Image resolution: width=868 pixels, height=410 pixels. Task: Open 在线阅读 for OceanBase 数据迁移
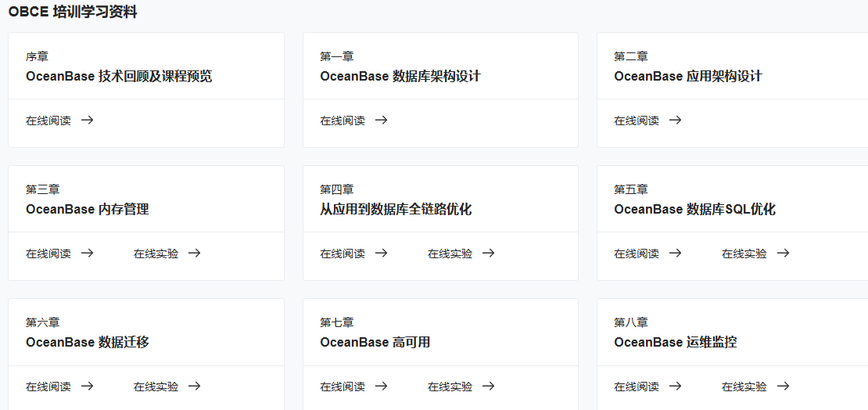coord(48,387)
